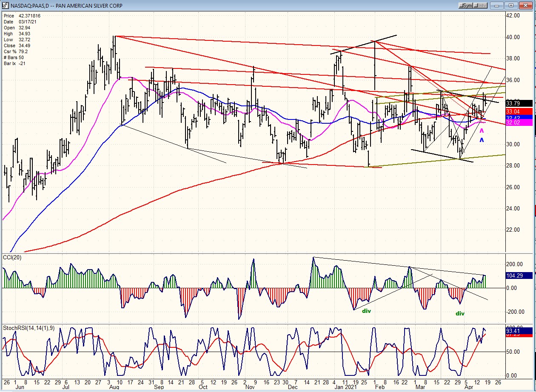Click the black 33.79 last price tag
Image resolution: width=536 pixels, height=392 pixels.
coord(519,103)
